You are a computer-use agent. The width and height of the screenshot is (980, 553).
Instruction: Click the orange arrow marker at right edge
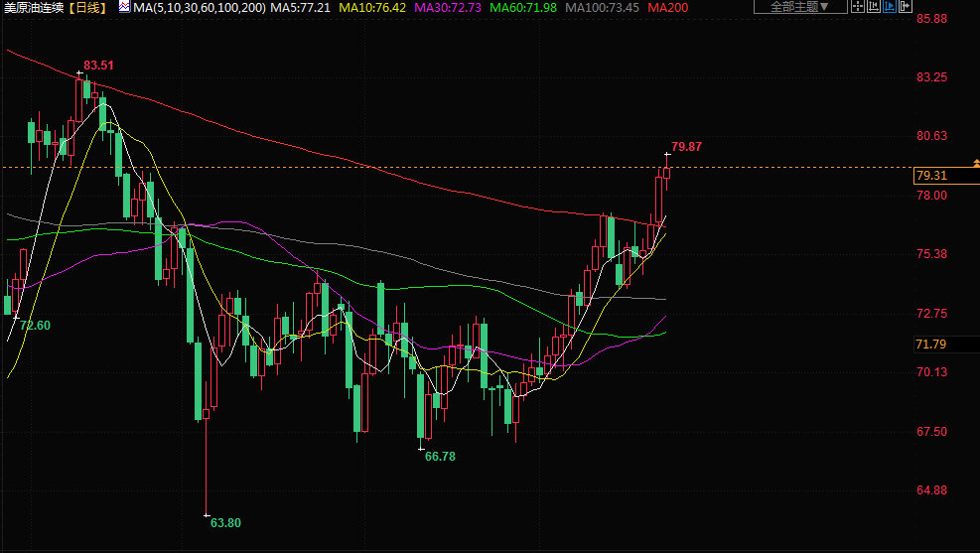point(976,163)
